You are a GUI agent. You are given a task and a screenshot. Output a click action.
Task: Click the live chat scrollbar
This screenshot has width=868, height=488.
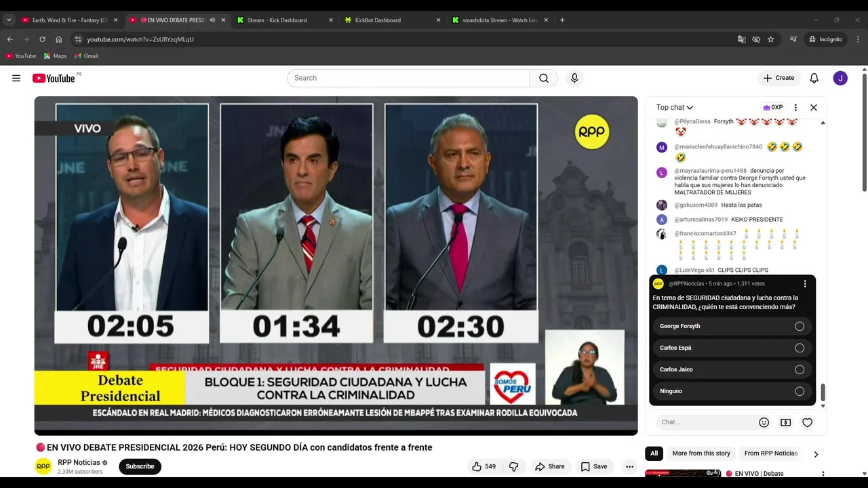(x=823, y=392)
